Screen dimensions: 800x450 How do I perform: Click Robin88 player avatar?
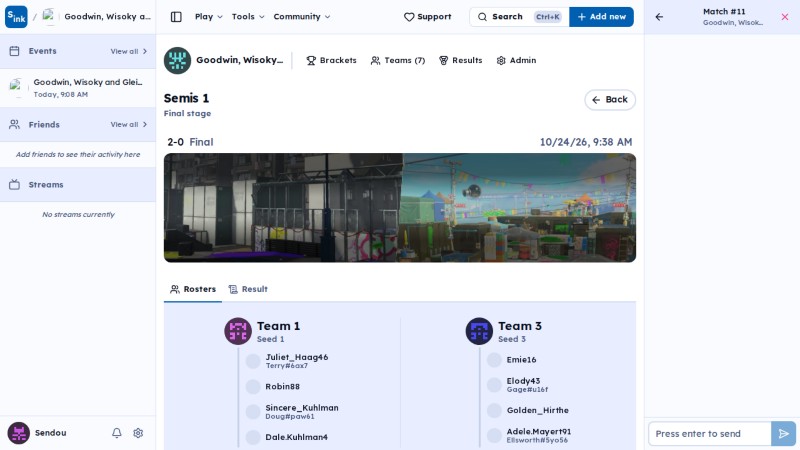click(x=253, y=387)
